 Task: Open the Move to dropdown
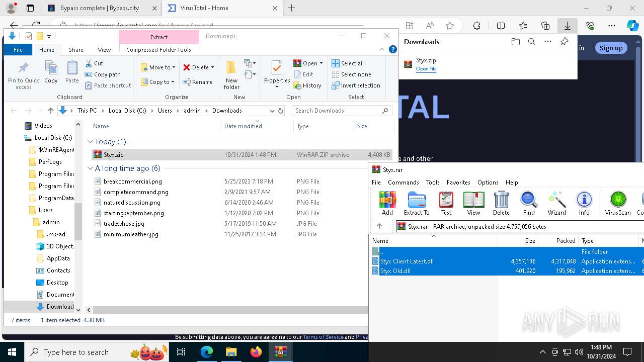click(158, 67)
